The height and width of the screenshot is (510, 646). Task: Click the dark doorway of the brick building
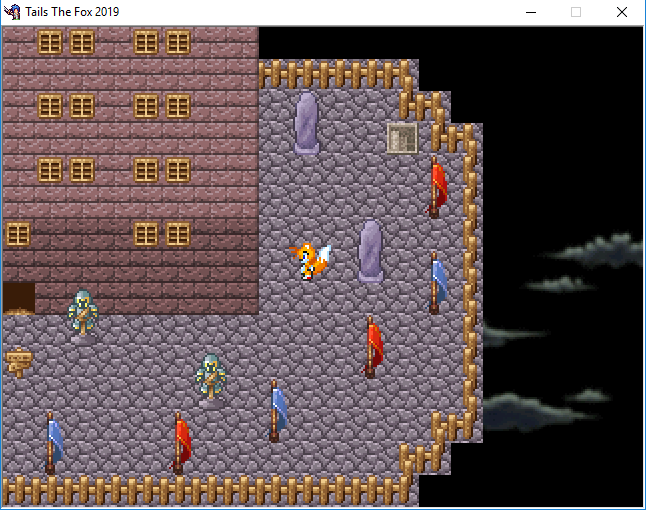click(x=19, y=299)
